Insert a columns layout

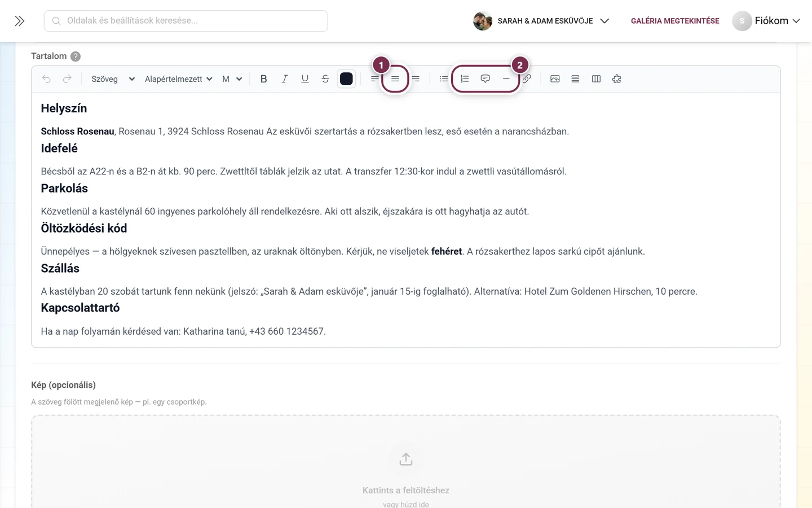(596, 79)
